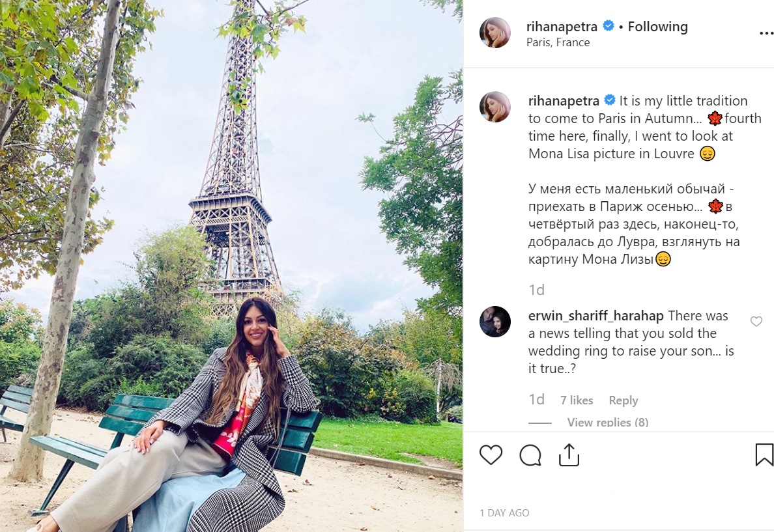The width and height of the screenshot is (774, 532).
Task: Open rihanapetra profile picture in header
Action: (x=494, y=33)
